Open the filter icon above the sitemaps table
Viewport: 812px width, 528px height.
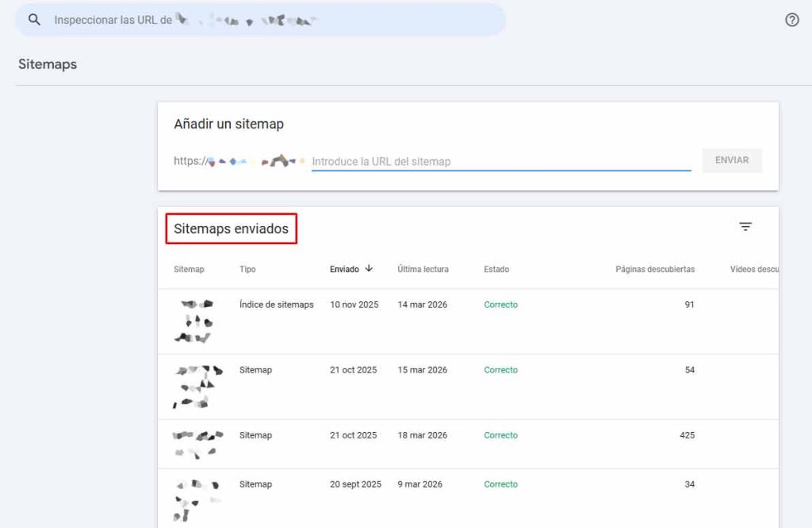746,226
